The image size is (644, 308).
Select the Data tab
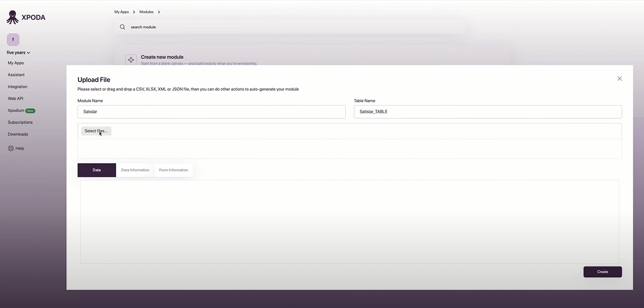96,170
